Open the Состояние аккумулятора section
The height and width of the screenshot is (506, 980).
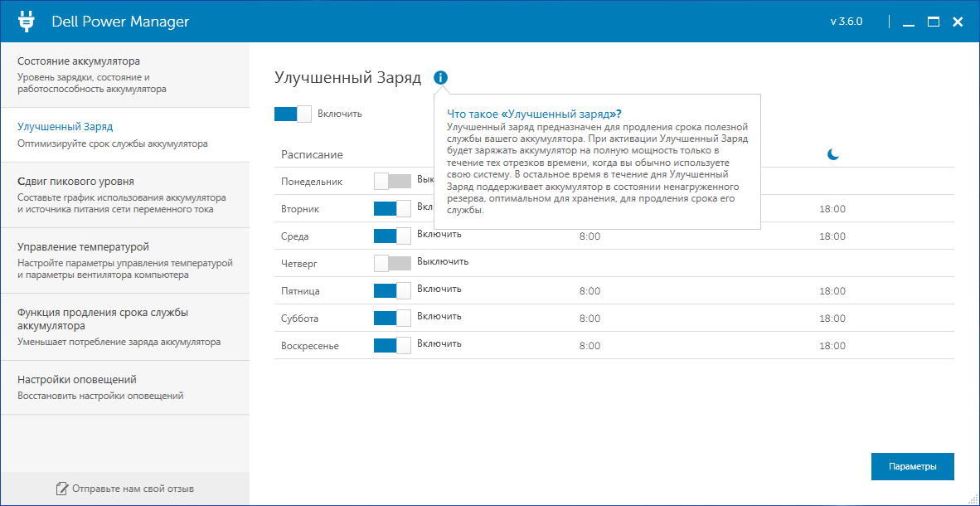[125, 75]
